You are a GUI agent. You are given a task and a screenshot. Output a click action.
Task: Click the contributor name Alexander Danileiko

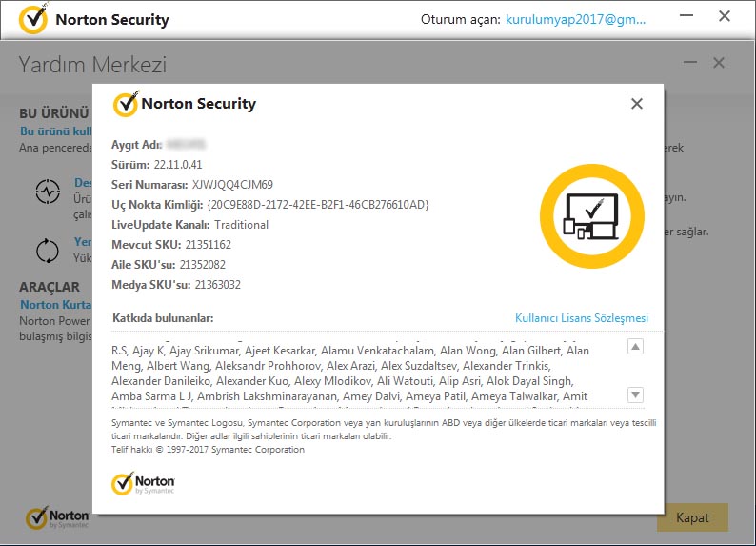(x=161, y=381)
